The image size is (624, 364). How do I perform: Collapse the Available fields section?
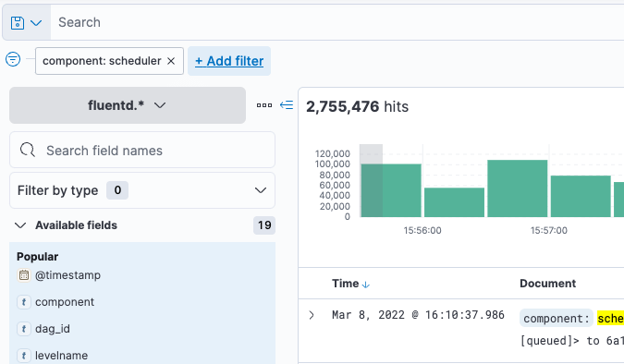[x=20, y=225]
